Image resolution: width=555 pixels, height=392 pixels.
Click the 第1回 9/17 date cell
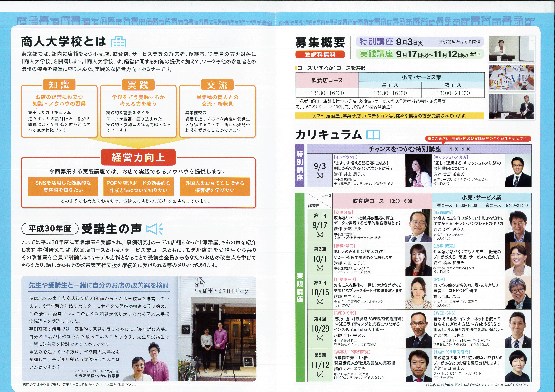[x=320, y=226]
